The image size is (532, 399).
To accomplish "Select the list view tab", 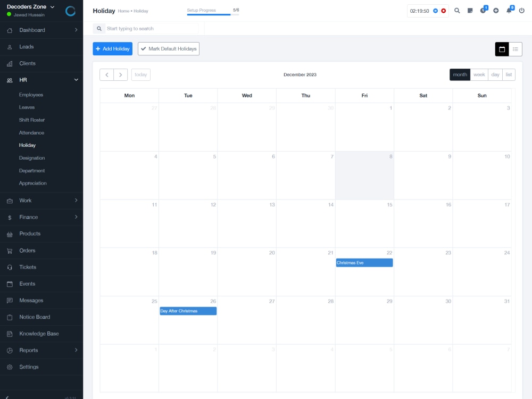I will [509, 74].
